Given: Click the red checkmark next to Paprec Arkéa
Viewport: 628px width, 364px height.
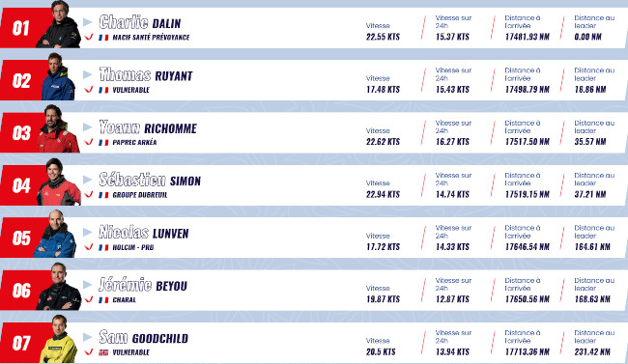Looking at the screenshot, I should [89, 142].
